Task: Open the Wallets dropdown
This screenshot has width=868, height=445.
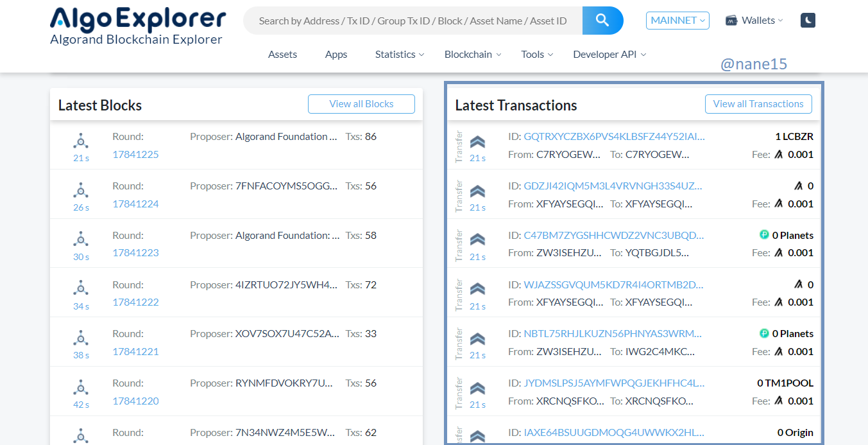Action: 754,21
